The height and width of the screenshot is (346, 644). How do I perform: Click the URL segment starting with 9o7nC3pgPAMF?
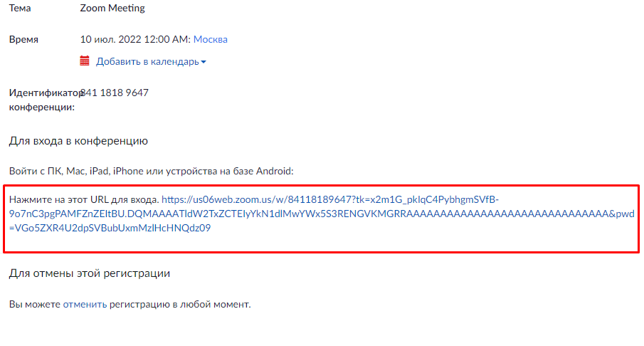[x=322, y=214]
